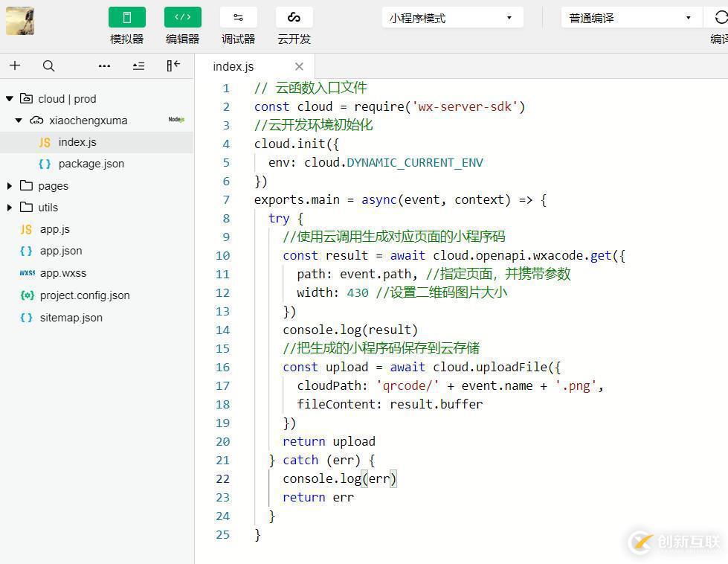Screen dimensions: 728x564
Task: Expand the utils folder
Action: click(x=10, y=208)
